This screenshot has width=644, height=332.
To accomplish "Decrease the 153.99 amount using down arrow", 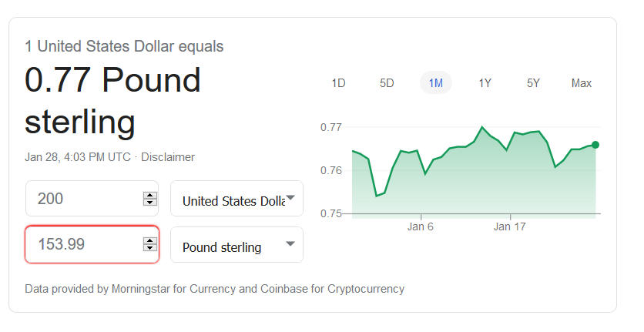I will point(150,248).
